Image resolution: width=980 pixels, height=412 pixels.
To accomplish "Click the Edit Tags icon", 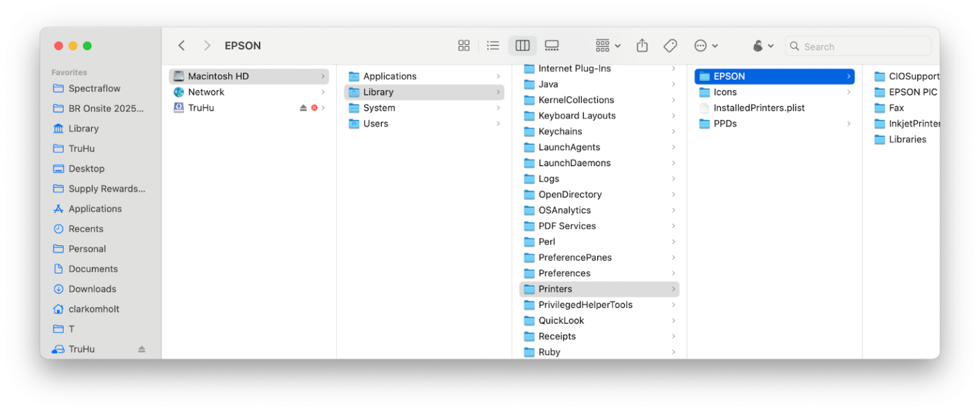I will (670, 46).
